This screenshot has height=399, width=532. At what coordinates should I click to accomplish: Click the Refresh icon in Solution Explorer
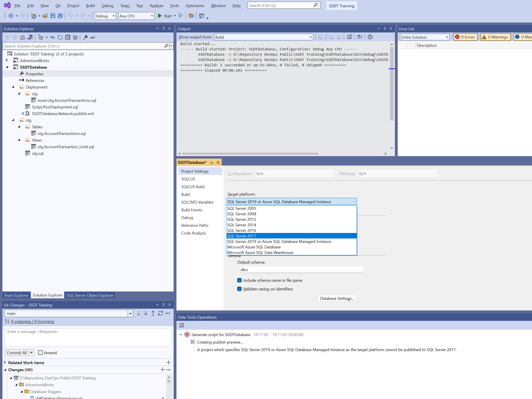tap(60, 37)
